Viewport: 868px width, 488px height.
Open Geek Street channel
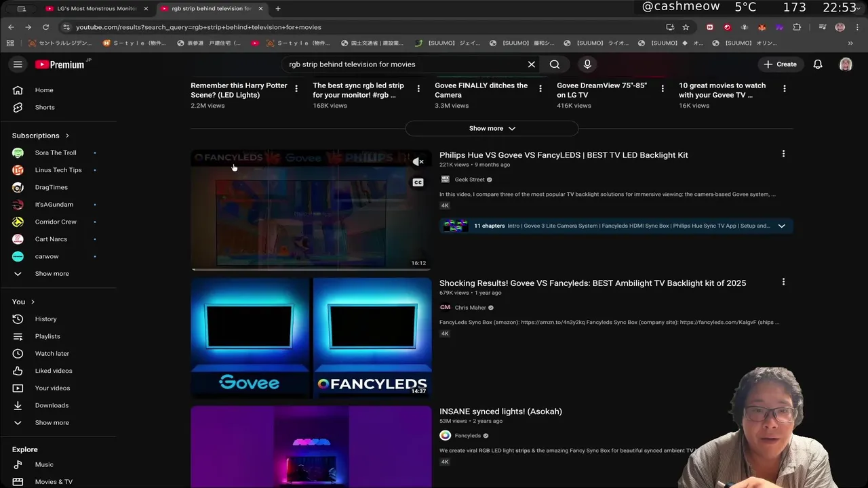(469, 180)
